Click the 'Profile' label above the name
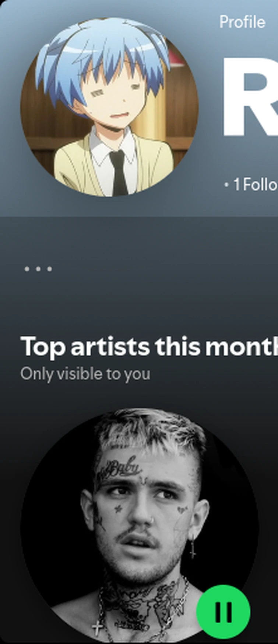278x644 pixels. pyautogui.click(x=242, y=22)
